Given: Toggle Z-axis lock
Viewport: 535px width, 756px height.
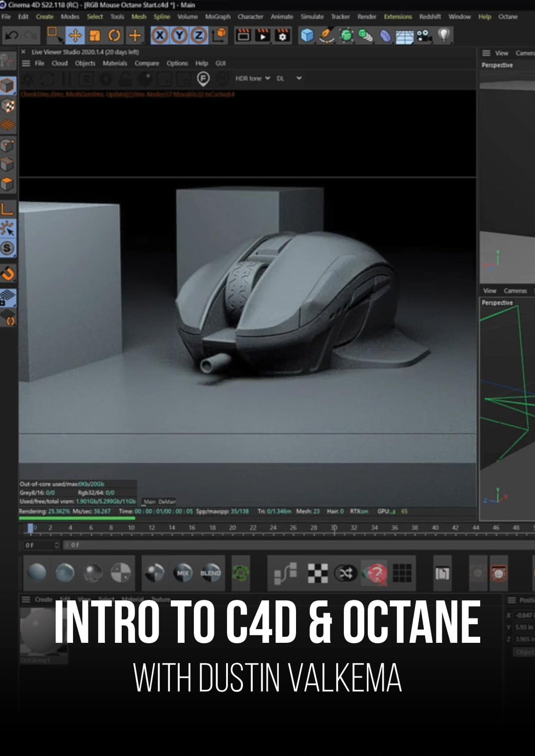Looking at the screenshot, I should tap(199, 35).
